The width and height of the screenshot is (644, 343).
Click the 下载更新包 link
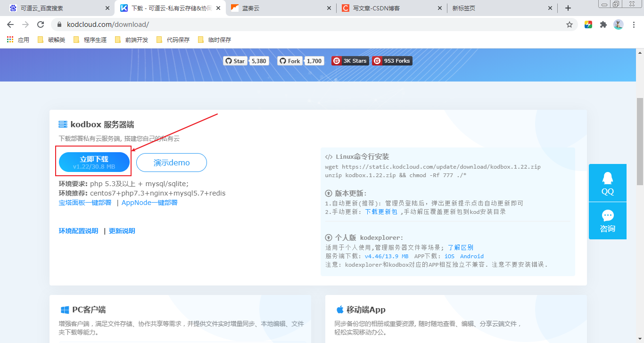(x=381, y=212)
